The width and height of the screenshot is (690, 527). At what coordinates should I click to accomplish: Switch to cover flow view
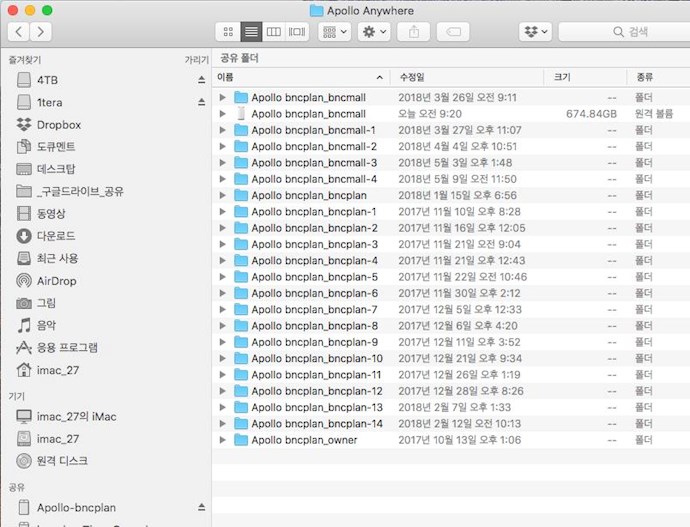[297, 32]
